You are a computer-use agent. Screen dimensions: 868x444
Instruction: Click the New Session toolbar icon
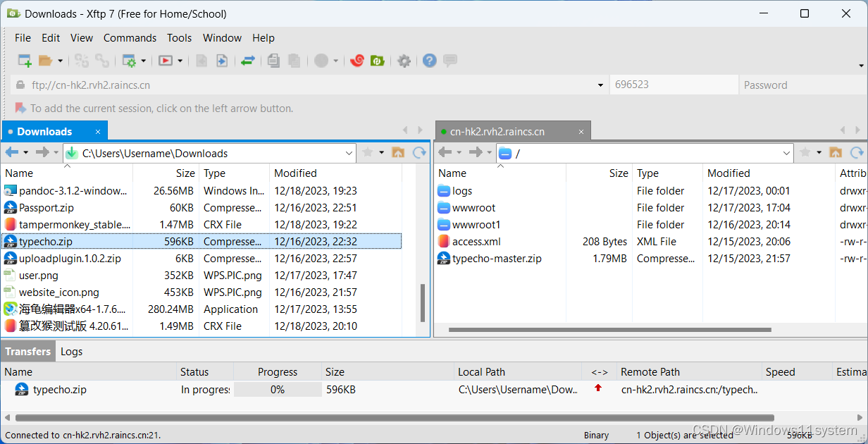[25, 61]
